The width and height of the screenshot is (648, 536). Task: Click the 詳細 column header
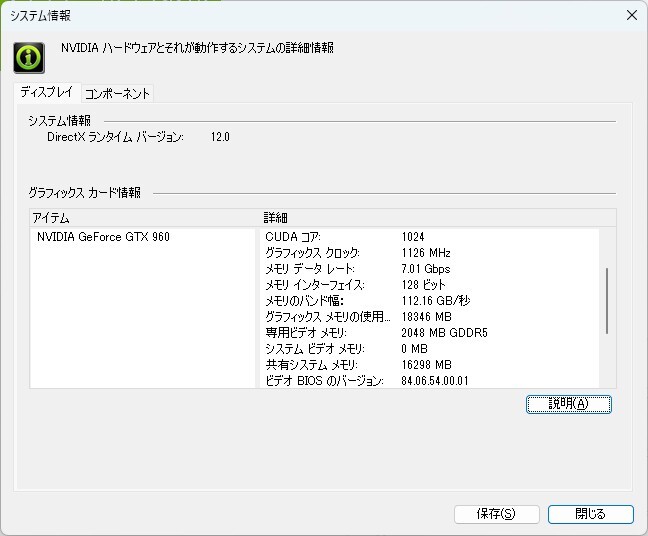pos(438,218)
